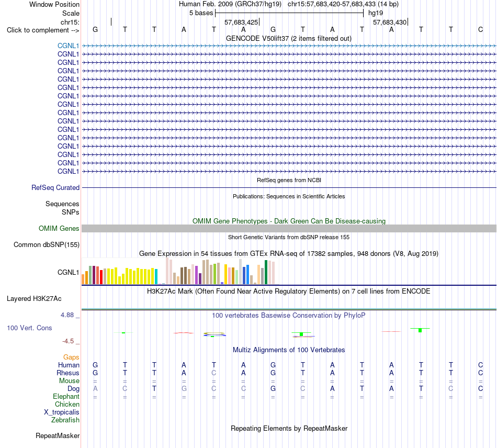Click the dark green bar in GTEx chart

point(266,272)
